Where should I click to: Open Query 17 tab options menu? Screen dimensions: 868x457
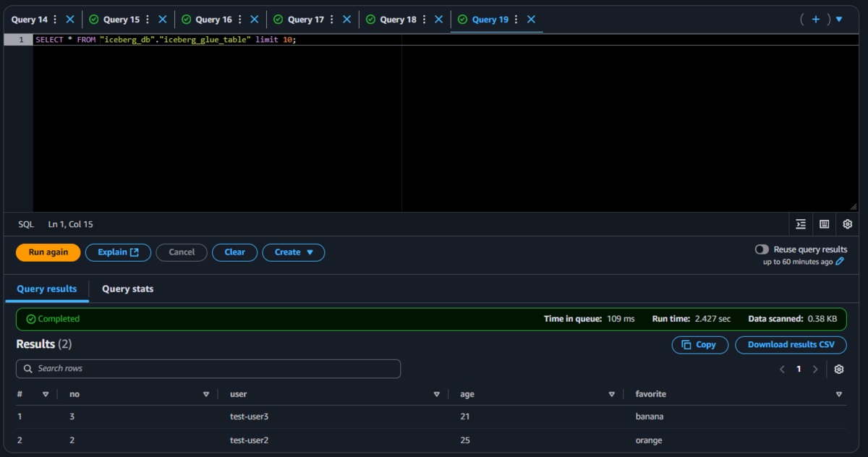point(331,20)
